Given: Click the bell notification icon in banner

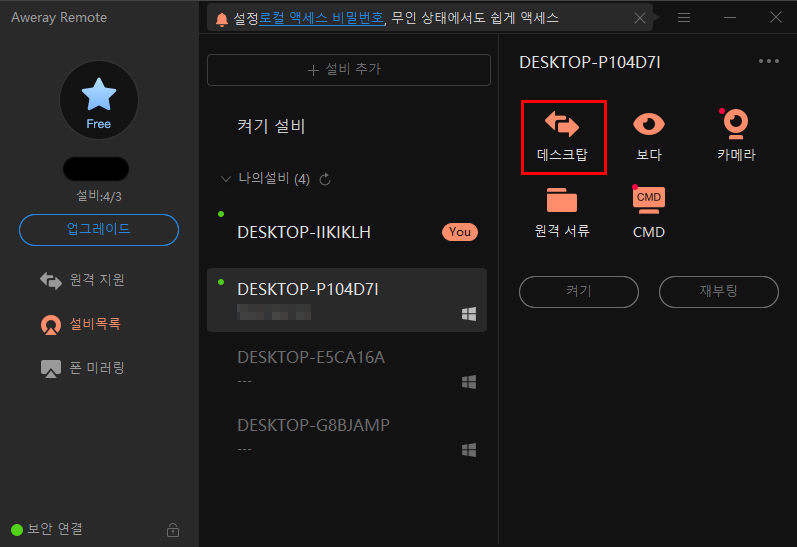Looking at the screenshot, I should 222,19.
